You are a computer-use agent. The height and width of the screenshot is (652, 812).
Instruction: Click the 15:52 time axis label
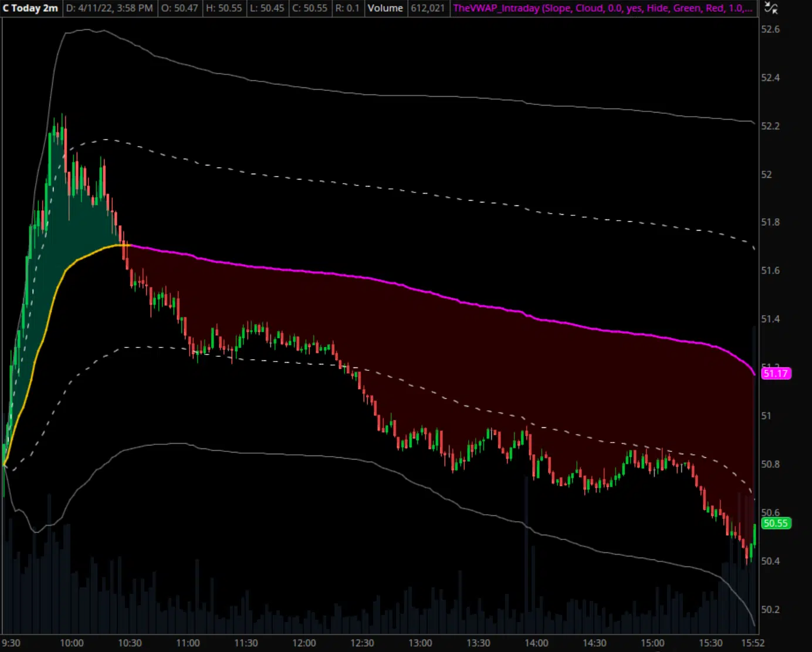tap(753, 643)
